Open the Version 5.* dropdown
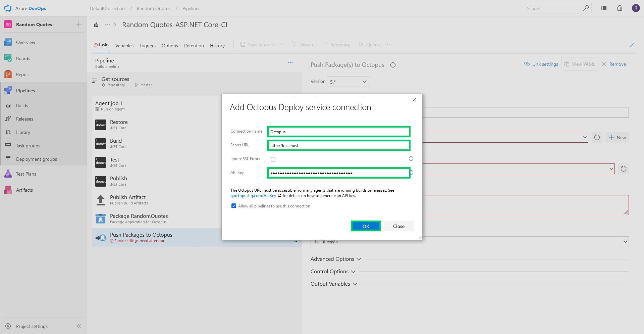This screenshot has height=334, width=644. point(348,82)
